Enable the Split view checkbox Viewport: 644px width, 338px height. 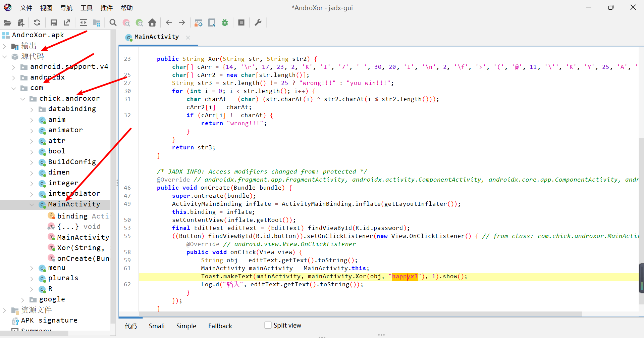pyautogui.click(x=268, y=325)
